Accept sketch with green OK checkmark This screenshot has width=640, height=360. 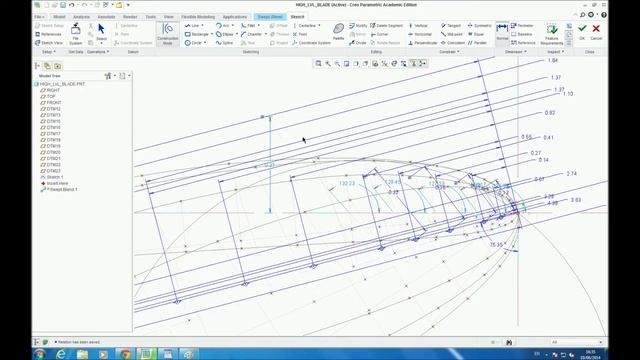(x=582, y=31)
